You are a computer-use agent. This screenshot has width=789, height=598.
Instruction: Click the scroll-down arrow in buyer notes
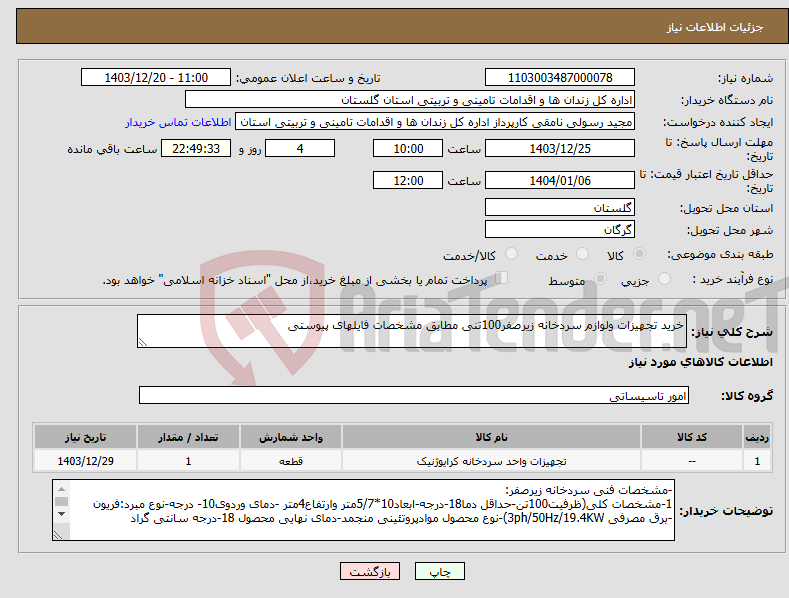click(x=61, y=514)
